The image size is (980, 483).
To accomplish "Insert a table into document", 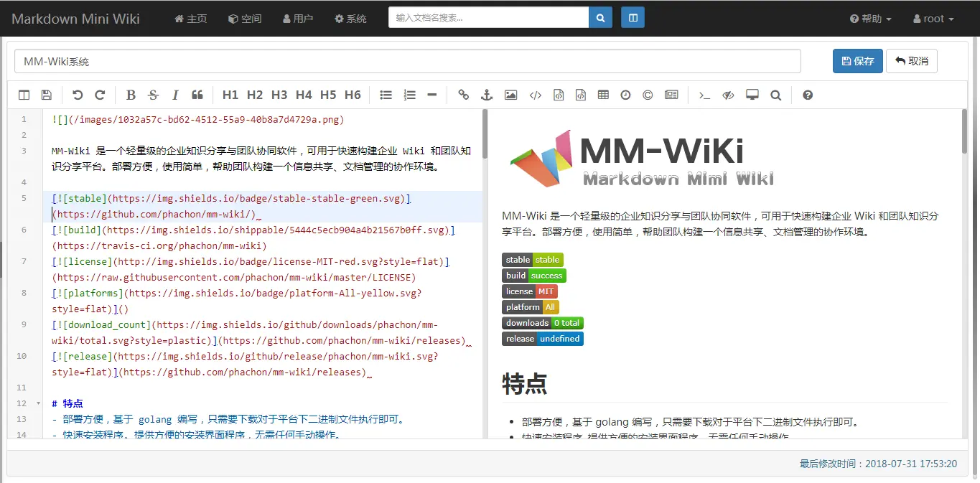I will pos(603,95).
